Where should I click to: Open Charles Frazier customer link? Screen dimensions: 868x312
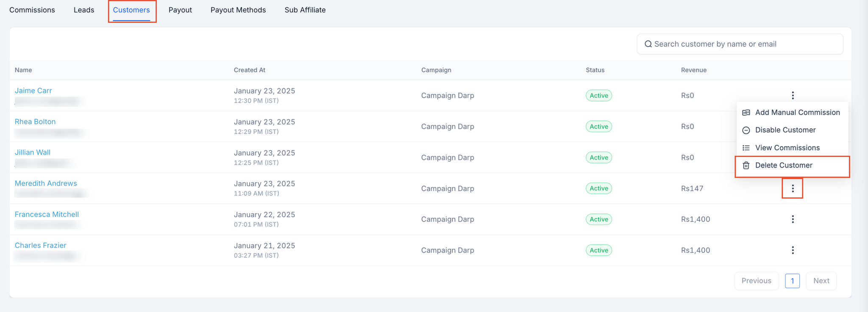coord(41,245)
